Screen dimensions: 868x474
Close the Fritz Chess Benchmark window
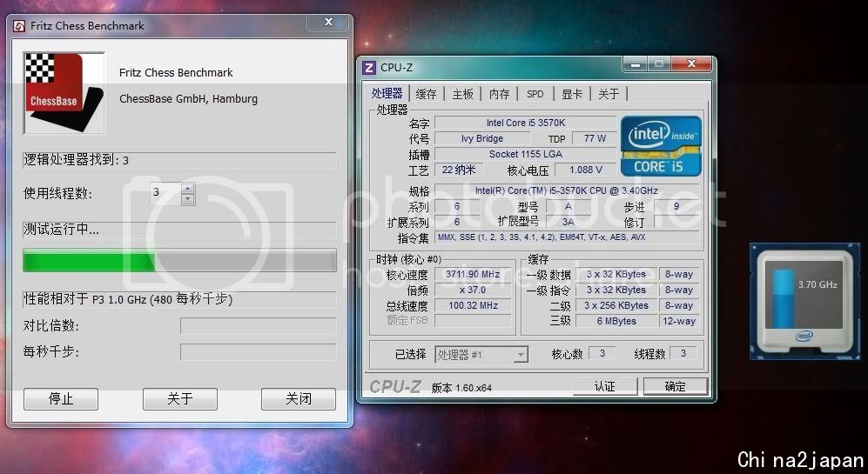(328, 22)
